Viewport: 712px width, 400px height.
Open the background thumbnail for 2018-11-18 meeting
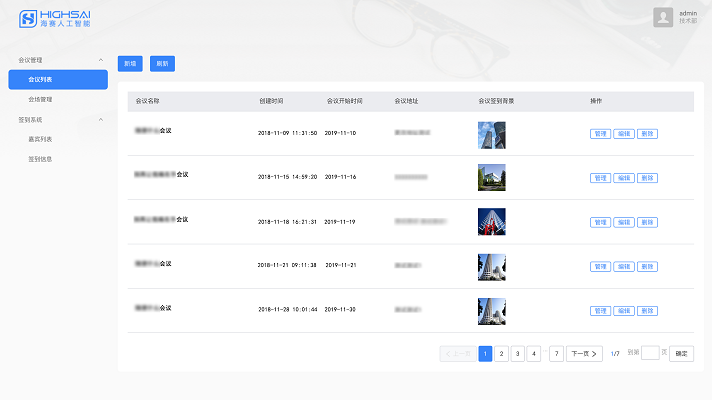[491, 221]
